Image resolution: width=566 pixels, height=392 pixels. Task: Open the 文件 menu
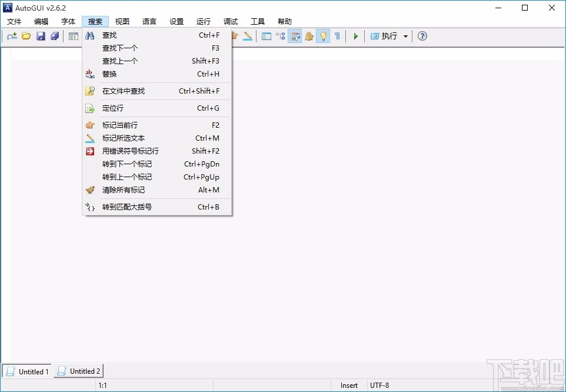pyautogui.click(x=15, y=21)
